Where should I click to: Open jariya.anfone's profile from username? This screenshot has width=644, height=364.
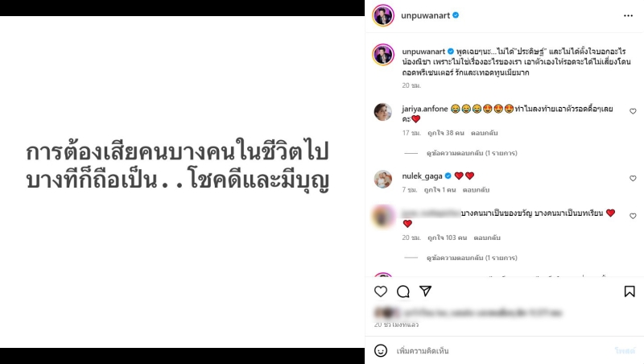[x=425, y=109]
